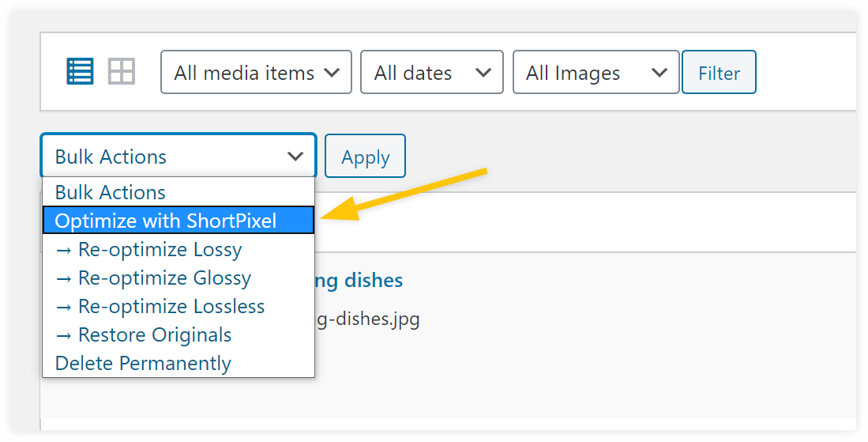Select Re-optimize Glossy option
Image resolution: width=868 pixels, height=442 pixels.
click(178, 278)
